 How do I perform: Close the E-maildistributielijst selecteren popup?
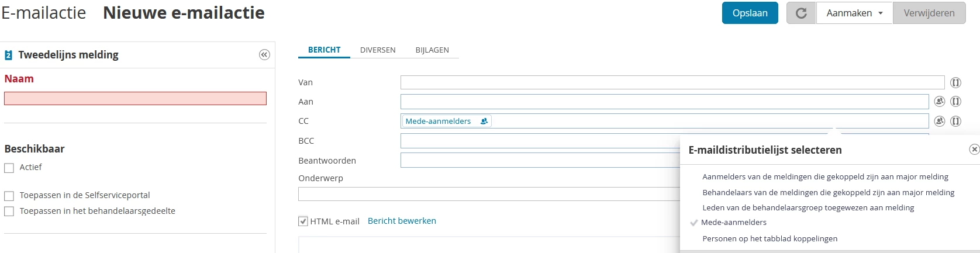pos(974,150)
